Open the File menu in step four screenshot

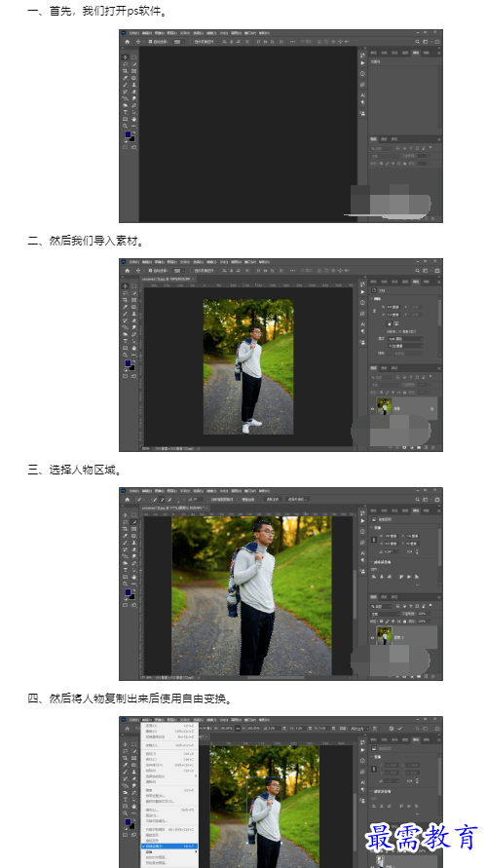tap(134, 720)
